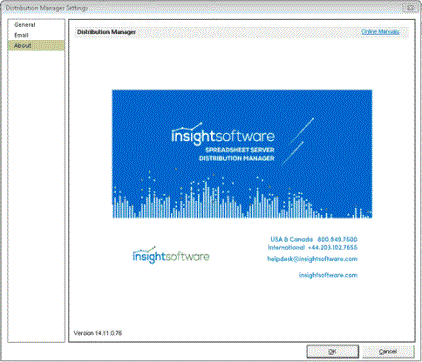The image size is (422, 362).
Task: Click the helpdesk@insightsoftware.com email address
Action: (x=312, y=259)
